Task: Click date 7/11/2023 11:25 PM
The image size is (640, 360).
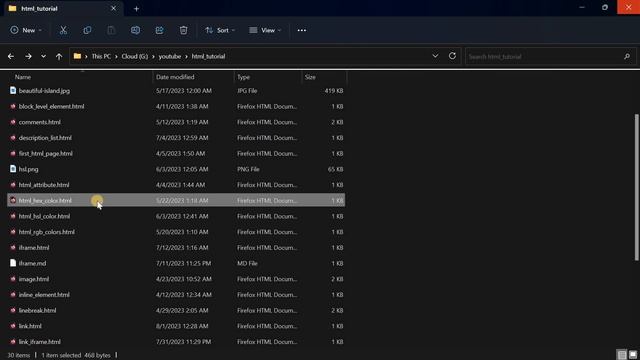Action: (183, 263)
